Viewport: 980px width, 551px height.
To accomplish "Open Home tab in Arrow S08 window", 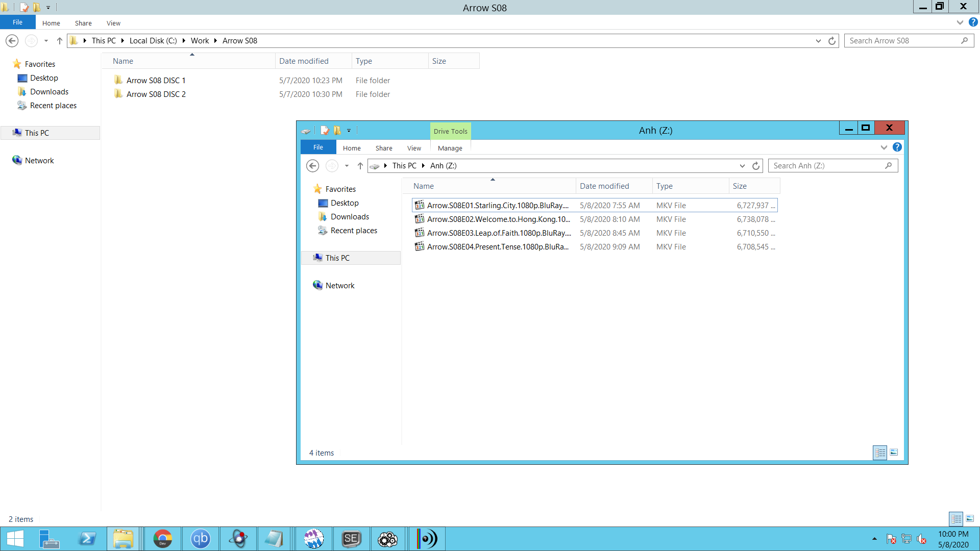I will click(x=51, y=23).
